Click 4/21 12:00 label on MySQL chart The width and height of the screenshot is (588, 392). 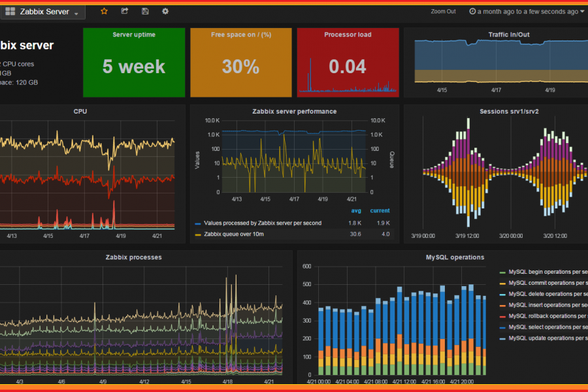(x=404, y=382)
